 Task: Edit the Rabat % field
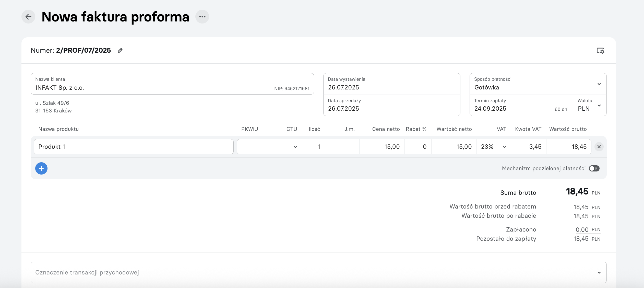(x=418, y=147)
